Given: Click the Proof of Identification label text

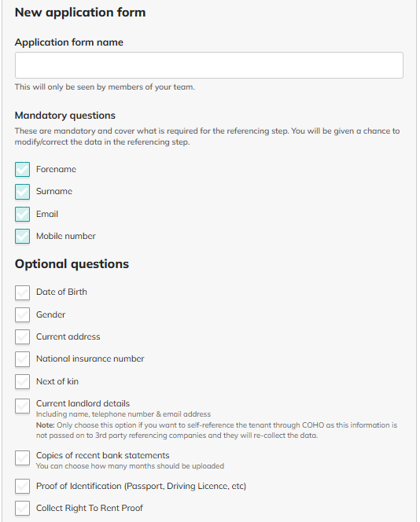Looking at the screenshot, I should click(x=142, y=487).
